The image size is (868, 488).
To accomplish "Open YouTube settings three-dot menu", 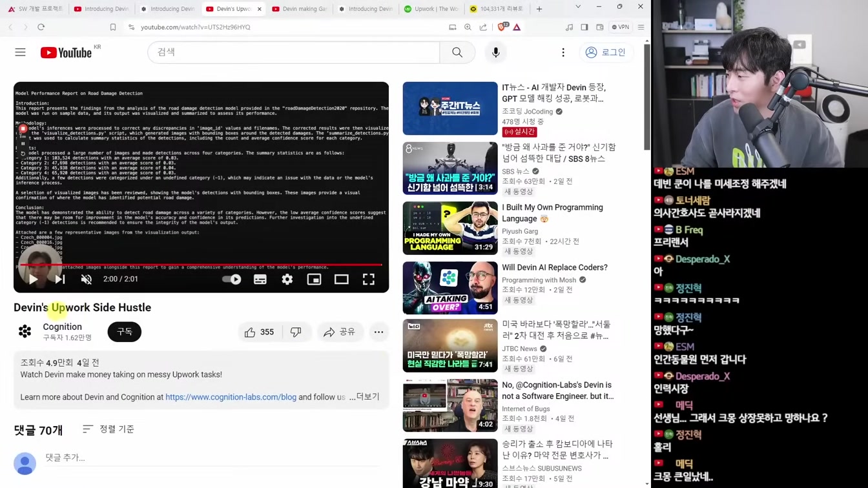I will (x=563, y=52).
